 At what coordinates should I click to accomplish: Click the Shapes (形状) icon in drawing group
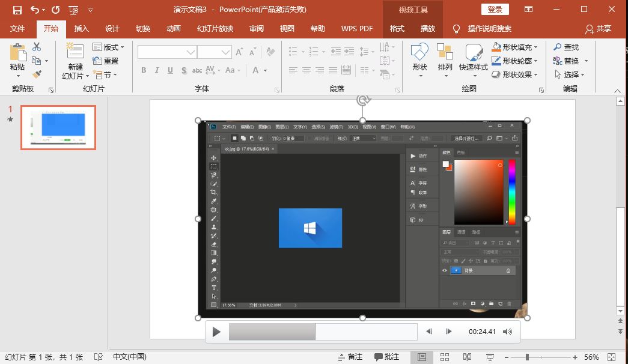click(x=419, y=52)
